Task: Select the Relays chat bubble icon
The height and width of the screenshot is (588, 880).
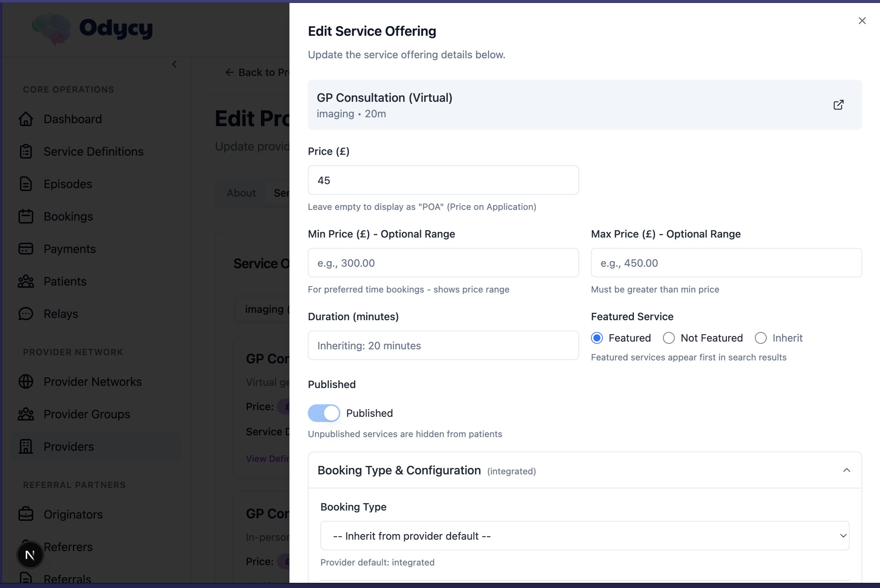Action: click(x=25, y=314)
